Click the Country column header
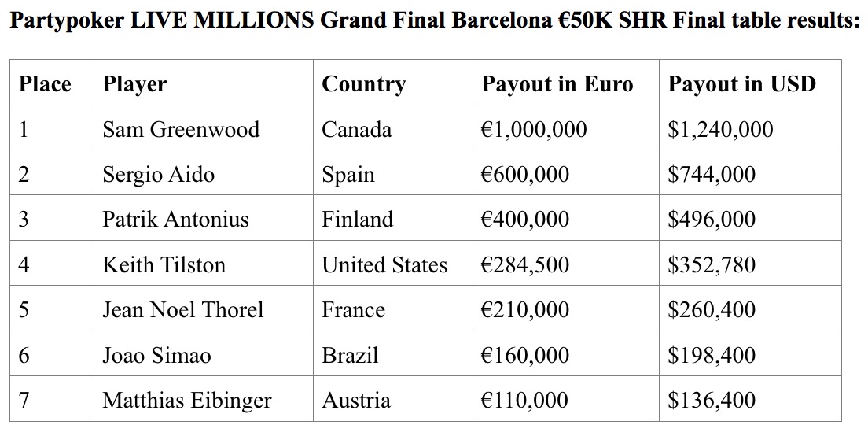Screen dimensions: 868x436 point(393,83)
